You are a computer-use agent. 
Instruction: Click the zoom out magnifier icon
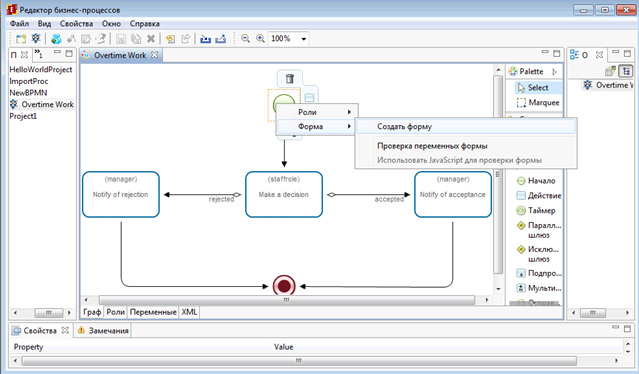pyautogui.click(x=245, y=39)
